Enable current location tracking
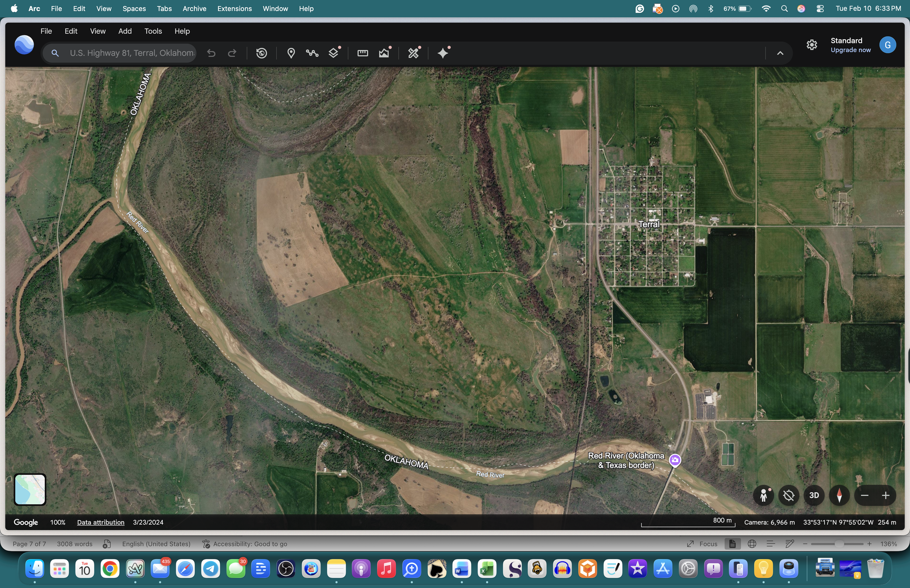The height and width of the screenshot is (588, 910). pos(788,495)
